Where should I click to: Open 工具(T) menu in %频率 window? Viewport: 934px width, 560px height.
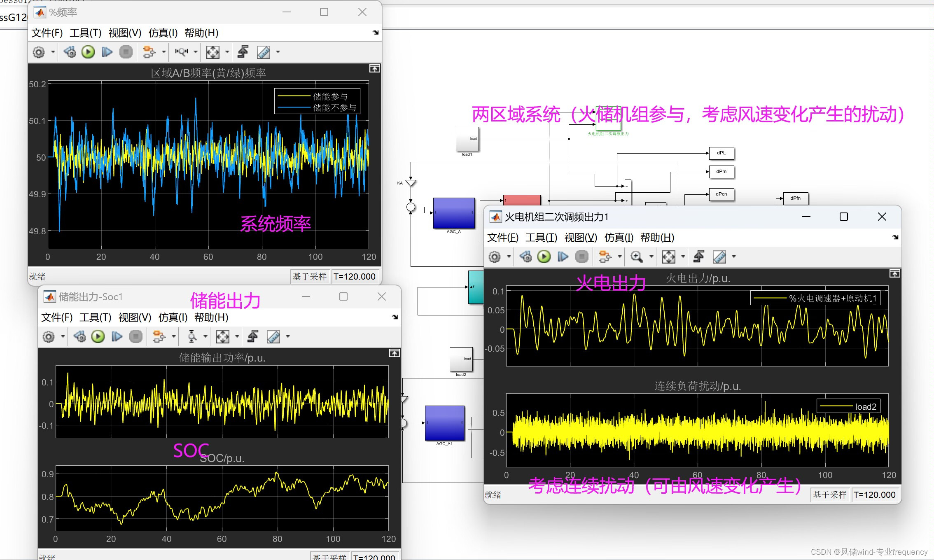pyautogui.click(x=86, y=33)
